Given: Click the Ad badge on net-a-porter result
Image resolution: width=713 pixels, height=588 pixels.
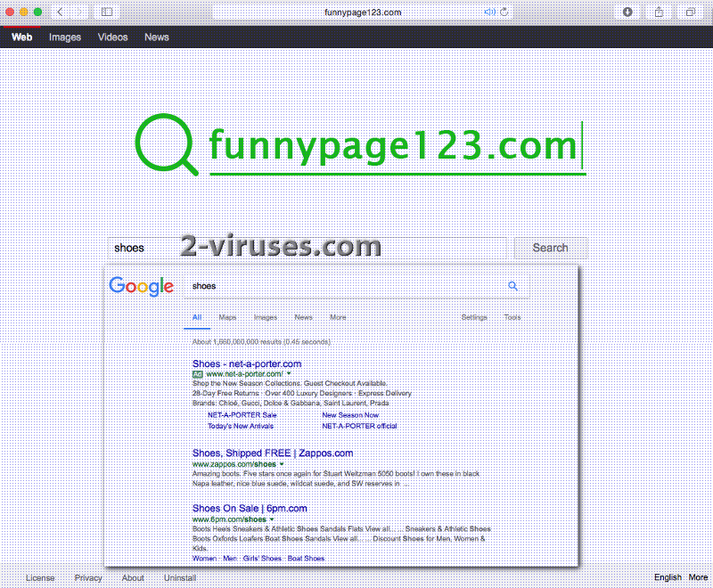Looking at the screenshot, I should 197,374.
